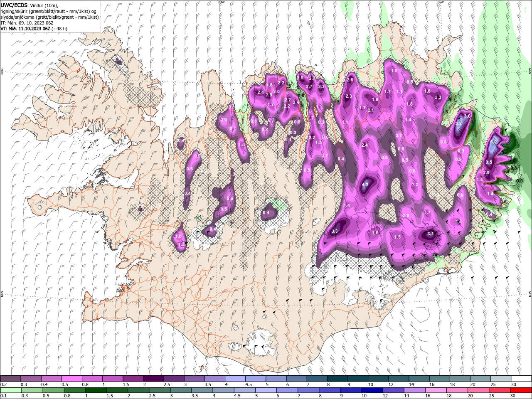Click the 'rigning/skúrir' legend description line

48,11
